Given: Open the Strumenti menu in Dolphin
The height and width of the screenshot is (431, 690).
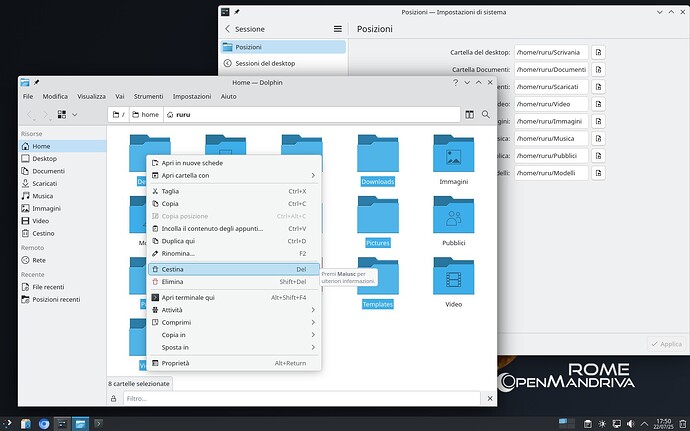Looking at the screenshot, I should coord(149,96).
